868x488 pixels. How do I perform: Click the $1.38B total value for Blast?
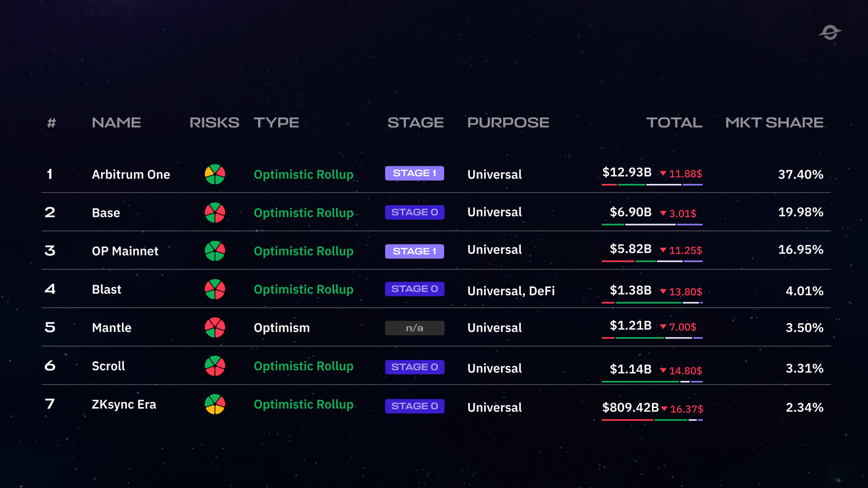coord(631,290)
